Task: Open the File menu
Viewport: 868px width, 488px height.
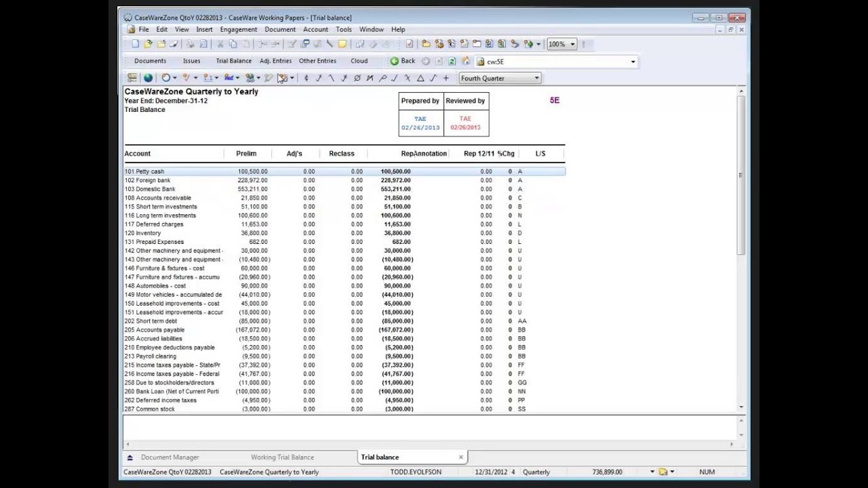Action: (144, 30)
